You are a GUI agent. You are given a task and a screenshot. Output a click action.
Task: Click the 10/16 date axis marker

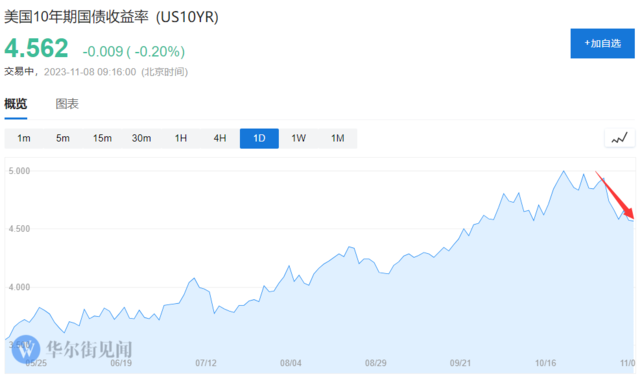[545, 363]
